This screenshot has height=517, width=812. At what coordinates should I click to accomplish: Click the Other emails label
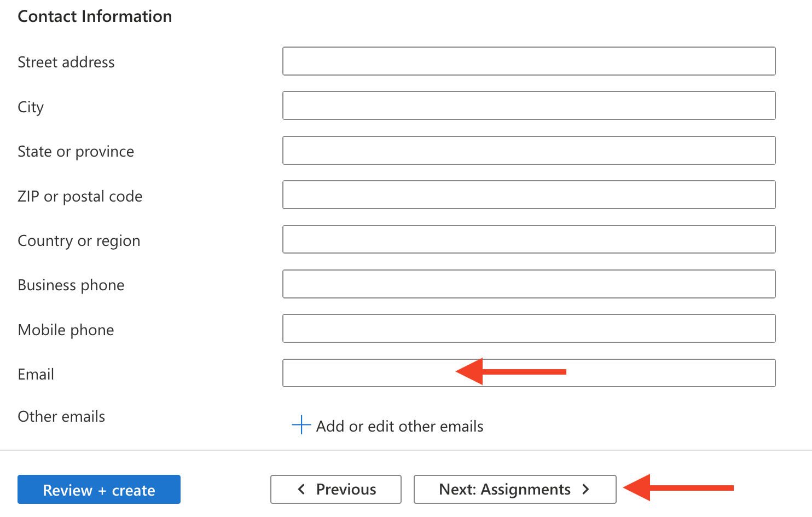coord(61,416)
